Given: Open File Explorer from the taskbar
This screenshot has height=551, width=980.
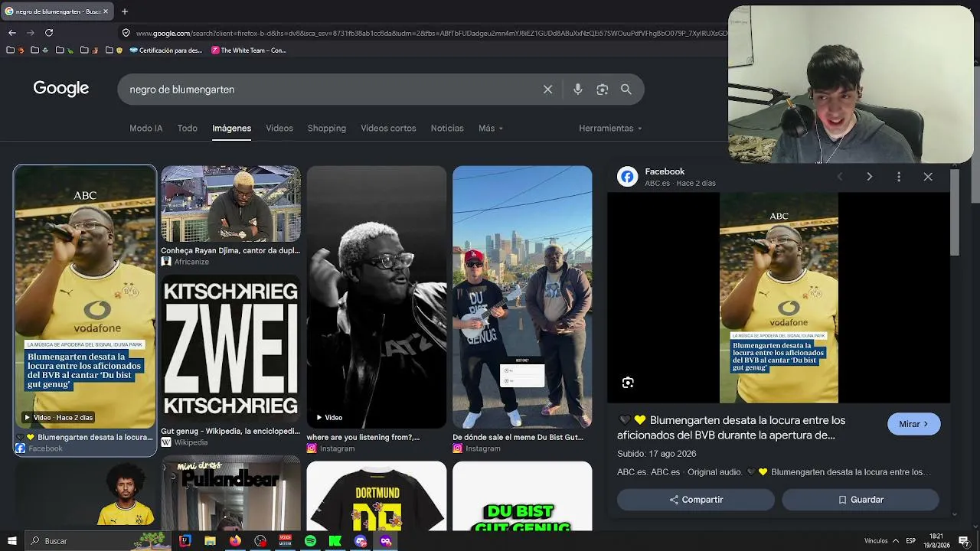Looking at the screenshot, I should [210, 541].
